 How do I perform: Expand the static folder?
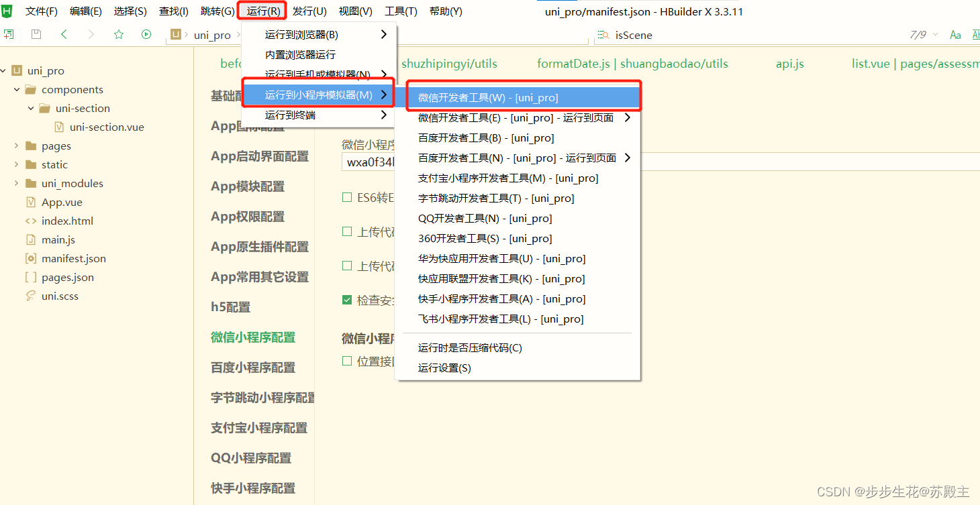(17, 164)
